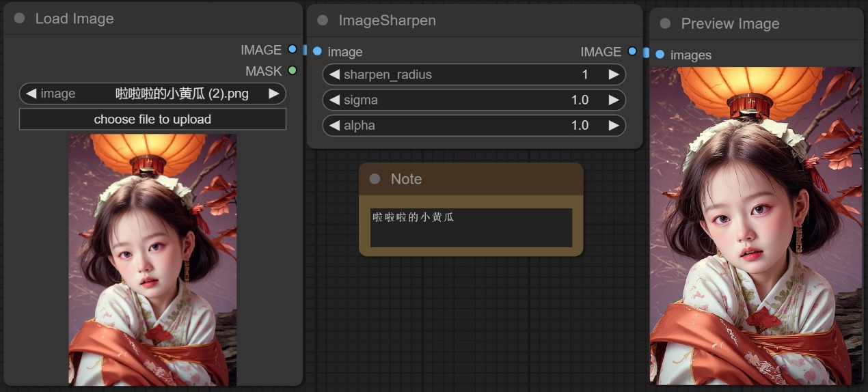Decrease sharpen_radius with the left arrow
The height and width of the screenshot is (392, 868).
point(334,74)
